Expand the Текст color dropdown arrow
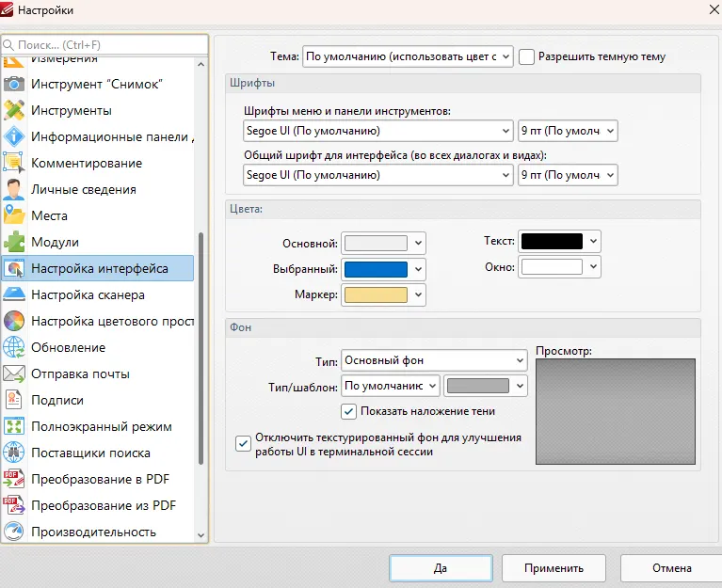Viewport: 722px width, 588px height. (593, 241)
